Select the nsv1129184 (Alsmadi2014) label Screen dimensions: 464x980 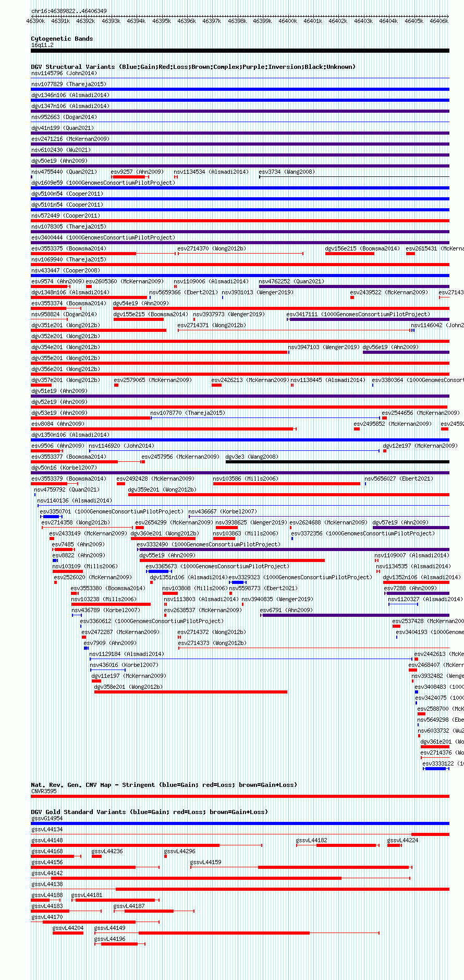pyautogui.click(x=127, y=654)
